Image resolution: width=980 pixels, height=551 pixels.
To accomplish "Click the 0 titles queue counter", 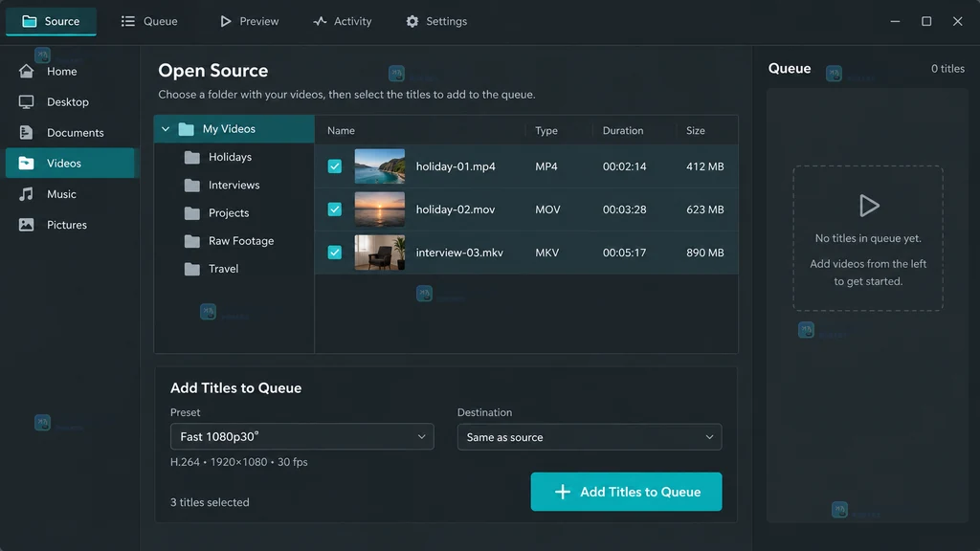I will pos(947,69).
